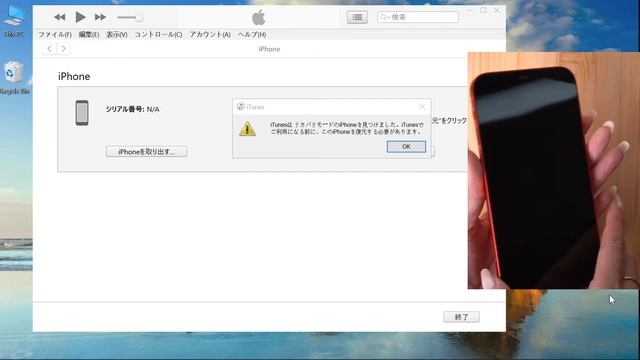Go back with the left chevron
This screenshot has height=360, width=640.
(x=49, y=49)
